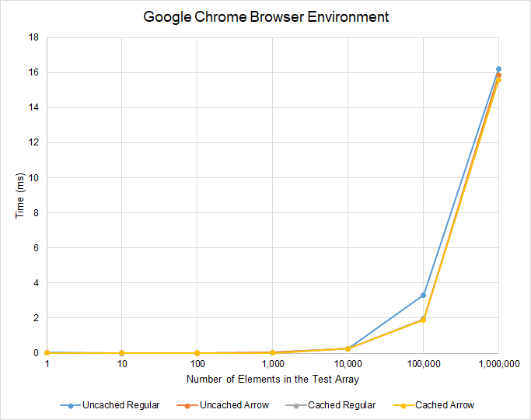
Task: Click the y-axis label '4'
Action: click(37, 283)
